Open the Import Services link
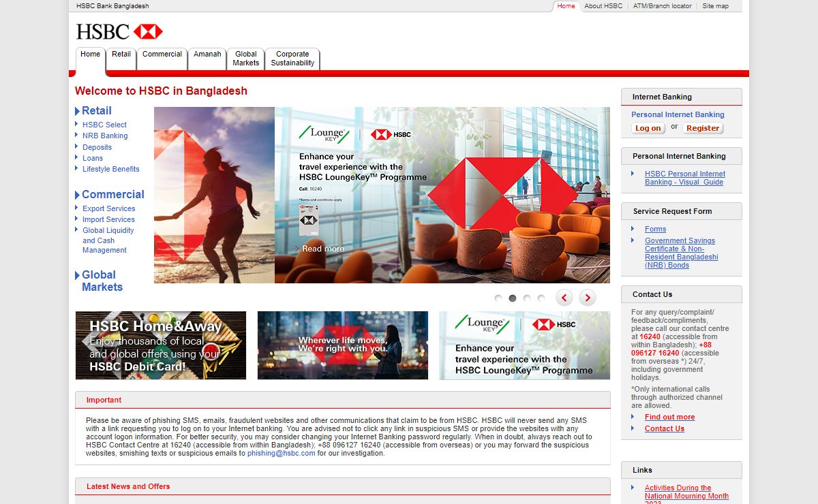This screenshot has width=818, height=504. point(108,219)
